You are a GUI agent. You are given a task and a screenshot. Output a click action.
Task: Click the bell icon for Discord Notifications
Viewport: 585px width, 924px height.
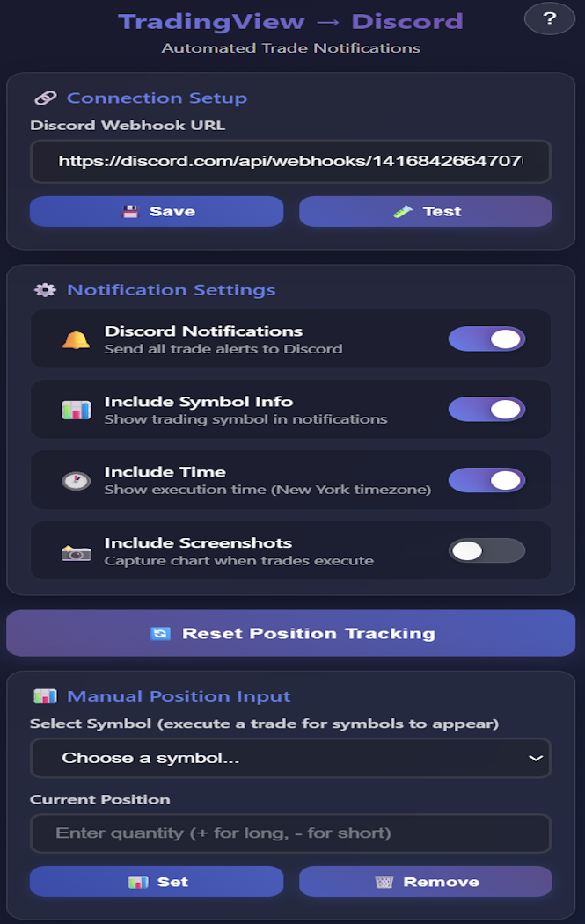click(x=76, y=339)
